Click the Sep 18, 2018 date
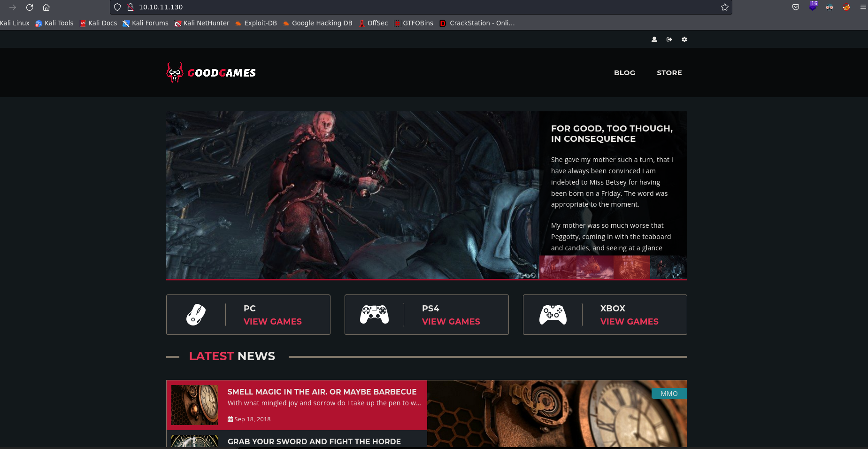 [x=253, y=419]
